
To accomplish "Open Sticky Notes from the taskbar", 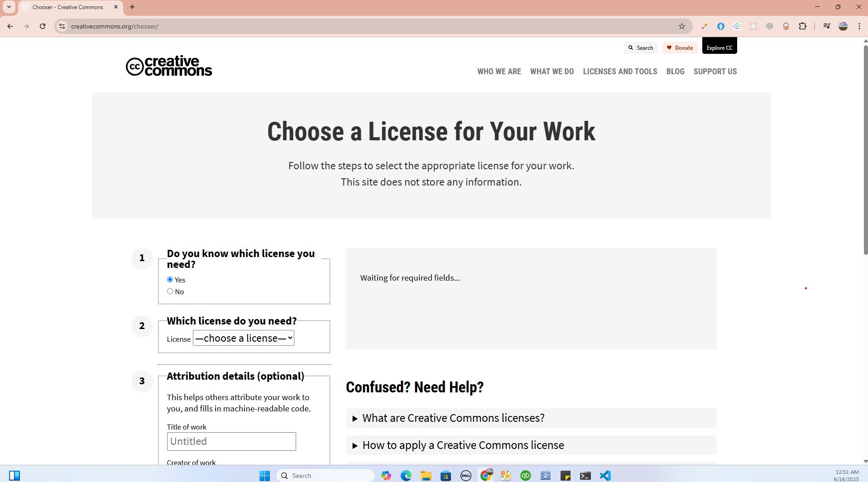I will point(565,476).
